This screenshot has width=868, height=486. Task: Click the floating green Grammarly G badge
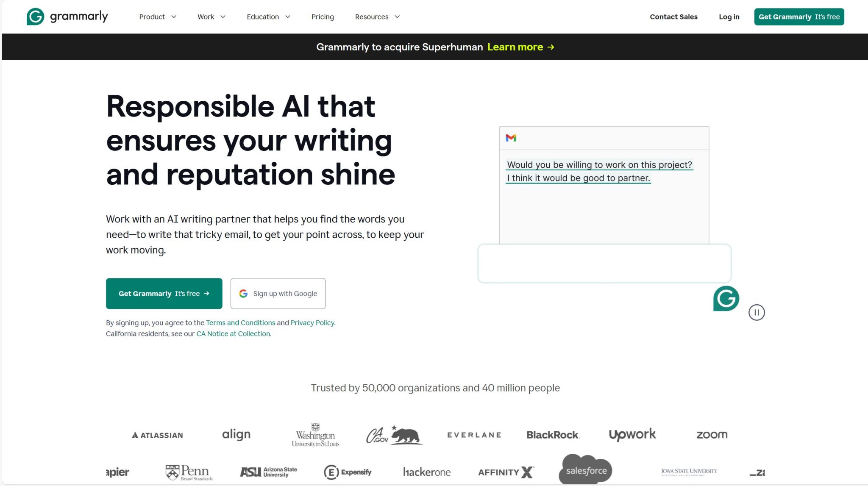726,298
